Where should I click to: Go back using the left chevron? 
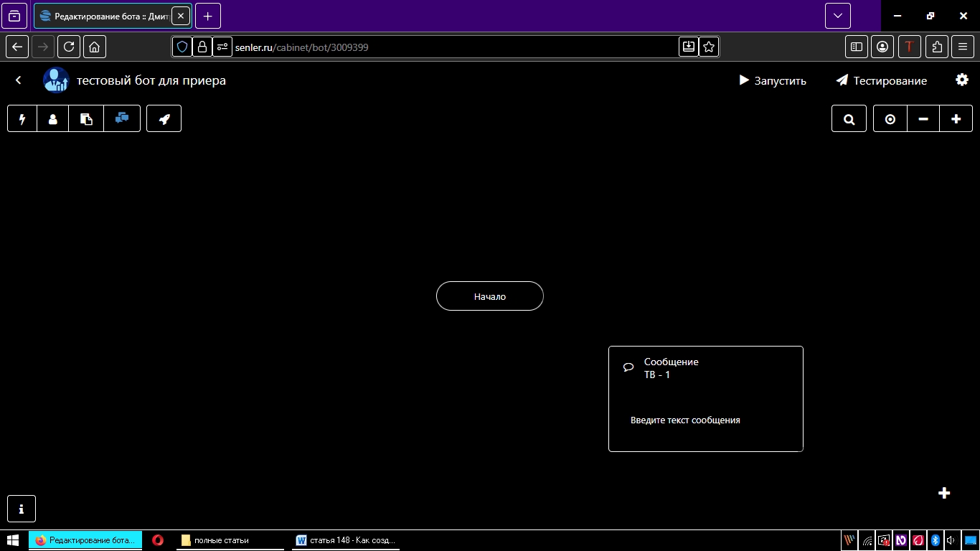(19, 80)
